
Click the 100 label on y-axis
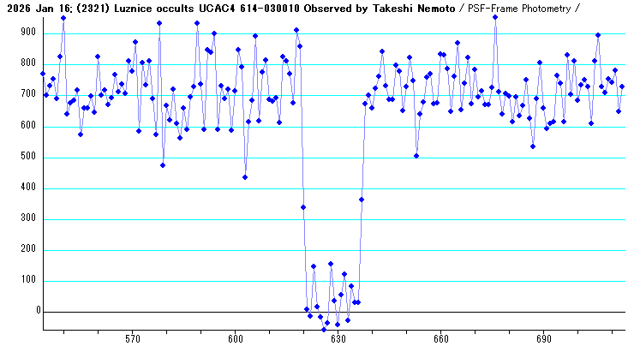pos(28,280)
